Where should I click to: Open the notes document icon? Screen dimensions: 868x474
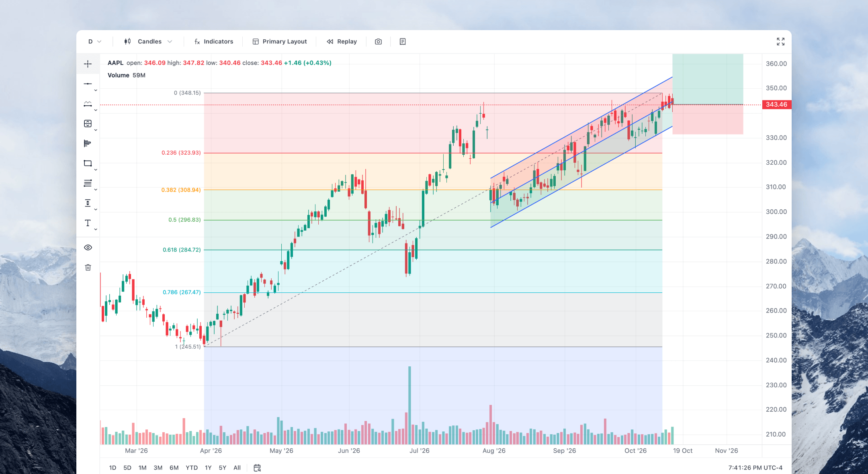403,41
